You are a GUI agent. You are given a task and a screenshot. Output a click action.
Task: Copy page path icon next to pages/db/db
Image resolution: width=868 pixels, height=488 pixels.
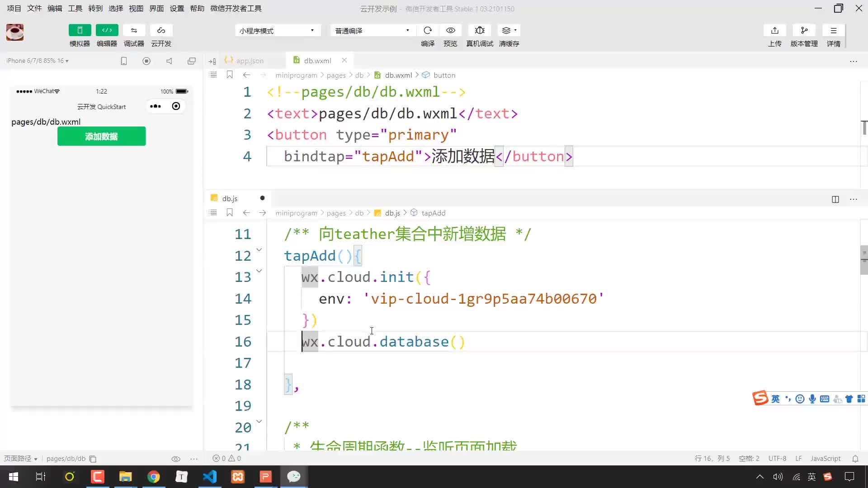pos(93,459)
